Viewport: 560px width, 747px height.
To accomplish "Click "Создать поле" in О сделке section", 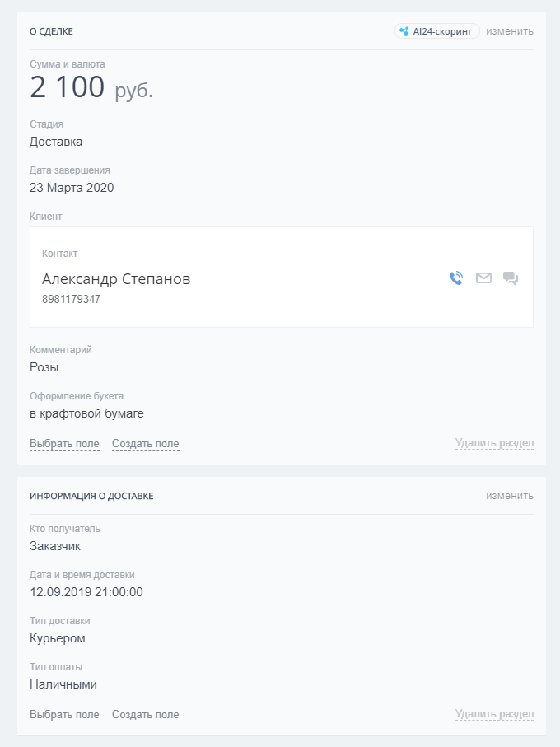I will (x=145, y=444).
